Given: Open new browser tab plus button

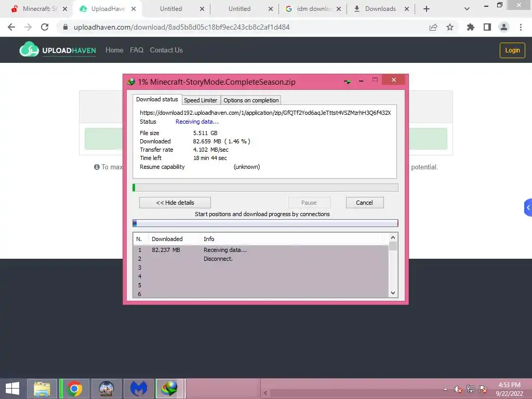Looking at the screenshot, I should [x=427, y=9].
